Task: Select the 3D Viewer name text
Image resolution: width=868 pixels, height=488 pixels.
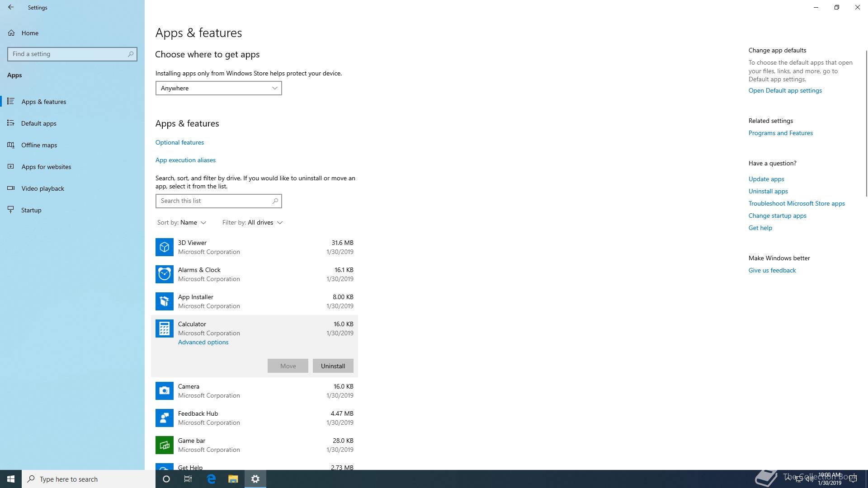Action: tap(192, 243)
